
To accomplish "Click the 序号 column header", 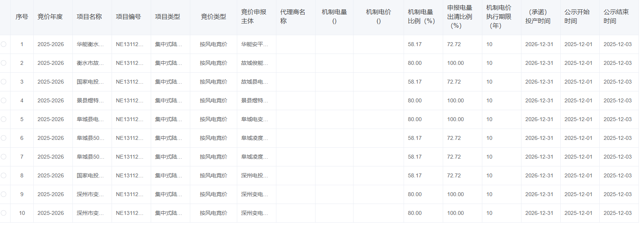I will [x=22, y=17].
